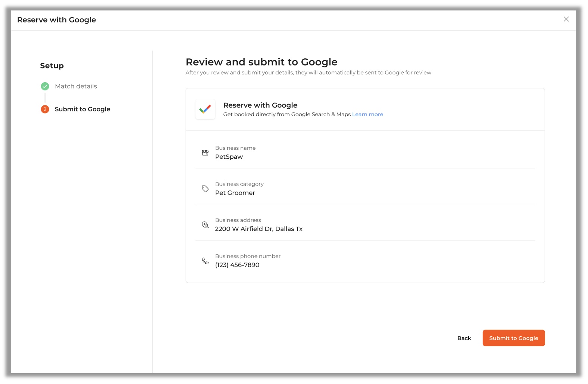Image resolution: width=588 pixels, height=384 pixels.
Task: Click the phone number icon
Action: (x=205, y=261)
